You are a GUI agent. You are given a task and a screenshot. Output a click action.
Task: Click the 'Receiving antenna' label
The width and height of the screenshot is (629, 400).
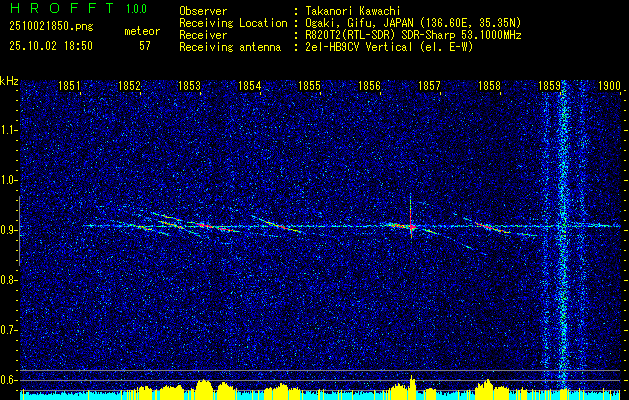pyautogui.click(x=230, y=47)
